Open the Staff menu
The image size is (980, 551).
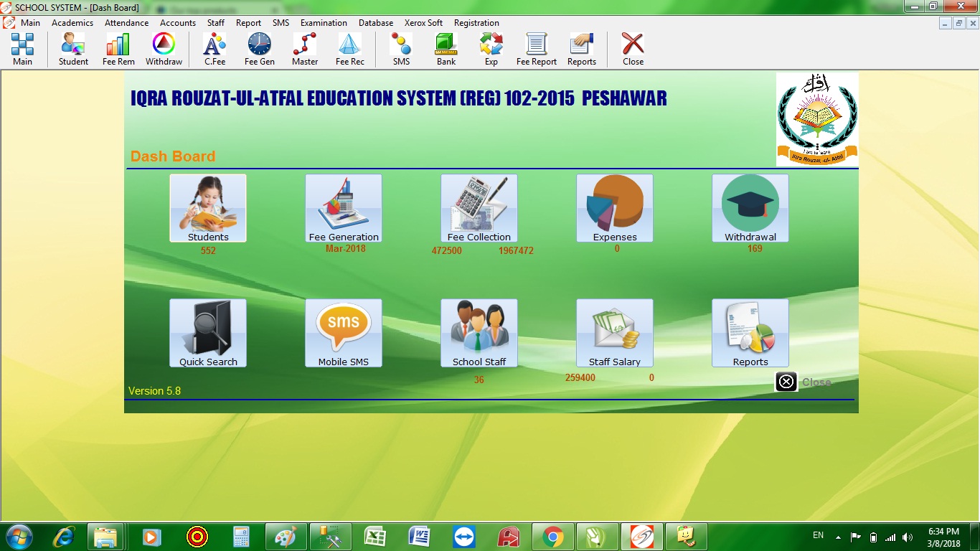point(216,23)
